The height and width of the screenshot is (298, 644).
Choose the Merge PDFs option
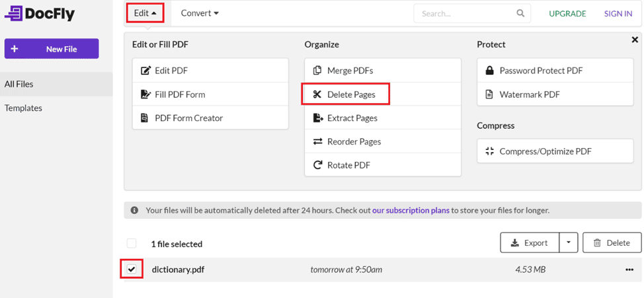383,71
